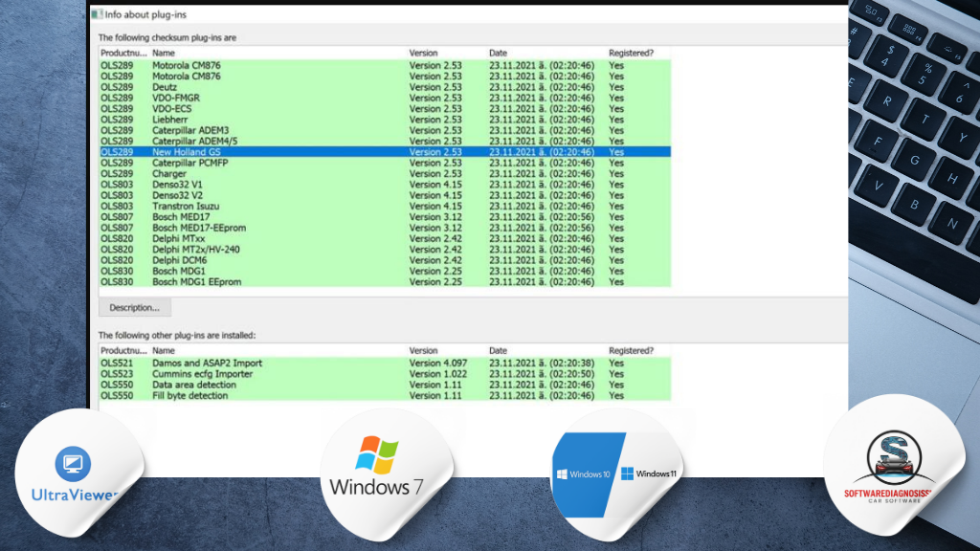Click the UltraViewer logo badge
Image resolution: width=980 pixels, height=551 pixels.
pyautogui.click(x=78, y=474)
